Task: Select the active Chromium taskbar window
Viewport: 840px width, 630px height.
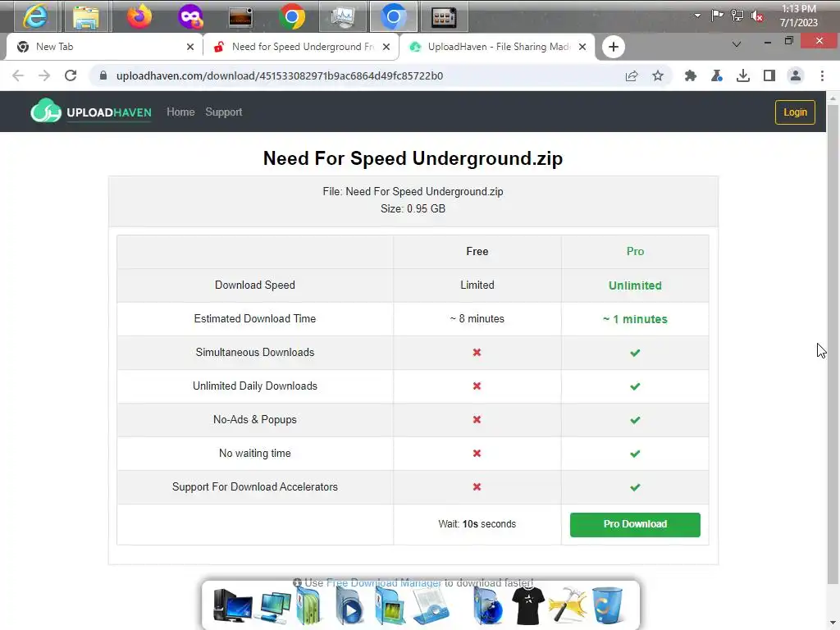Action: [x=393, y=16]
